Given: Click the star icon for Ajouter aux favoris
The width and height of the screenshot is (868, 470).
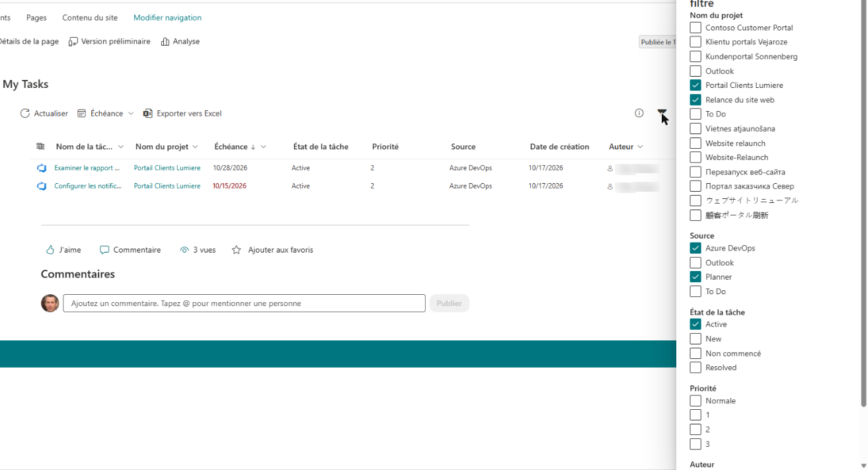Looking at the screenshot, I should click(237, 250).
